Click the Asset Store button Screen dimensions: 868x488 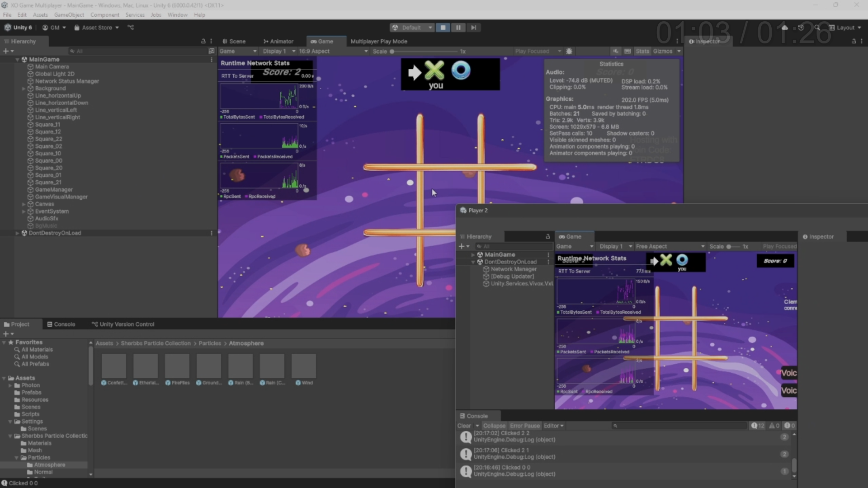click(x=96, y=28)
